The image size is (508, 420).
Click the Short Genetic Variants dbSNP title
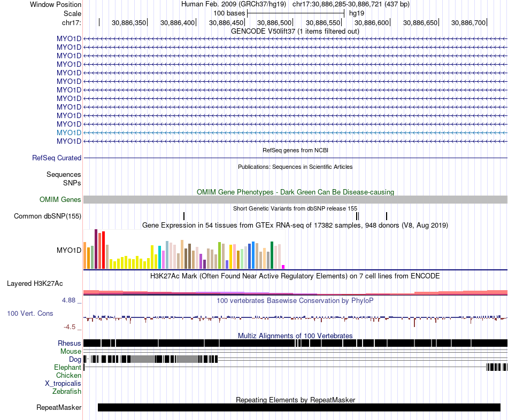295,208
